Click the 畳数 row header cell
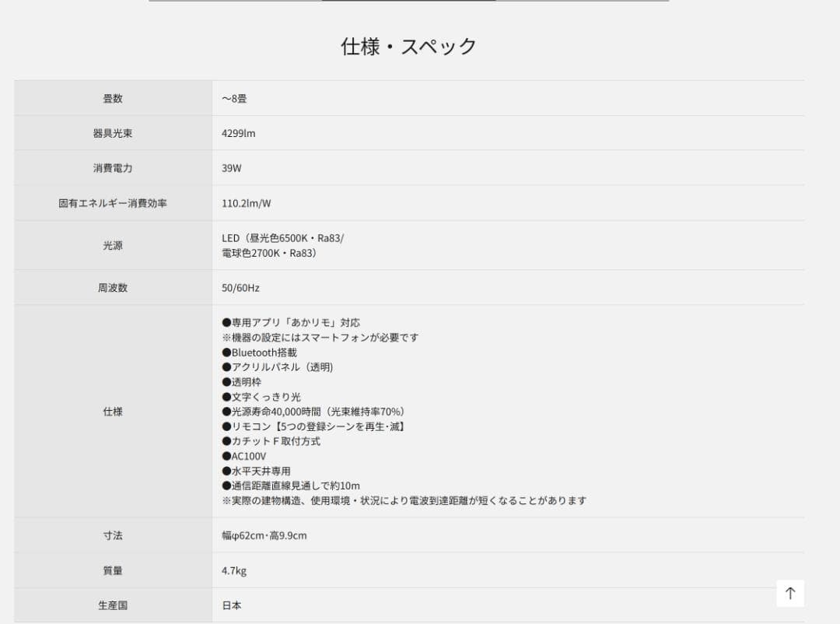The image size is (840, 624). tap(111, 97)
